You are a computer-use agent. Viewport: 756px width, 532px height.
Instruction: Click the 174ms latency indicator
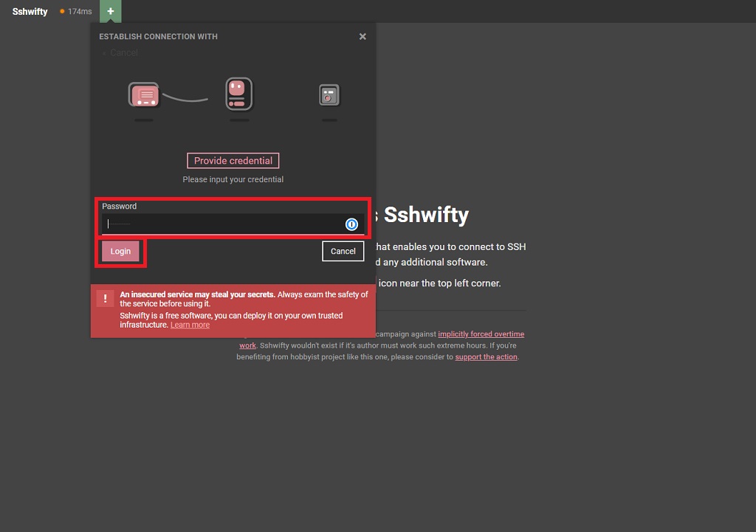[x=80, y=12]
